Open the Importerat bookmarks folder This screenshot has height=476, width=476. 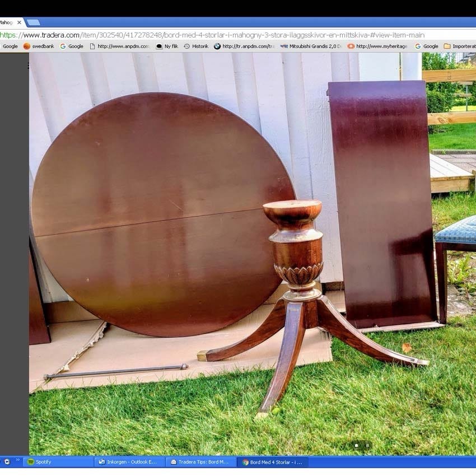(460, 46)
